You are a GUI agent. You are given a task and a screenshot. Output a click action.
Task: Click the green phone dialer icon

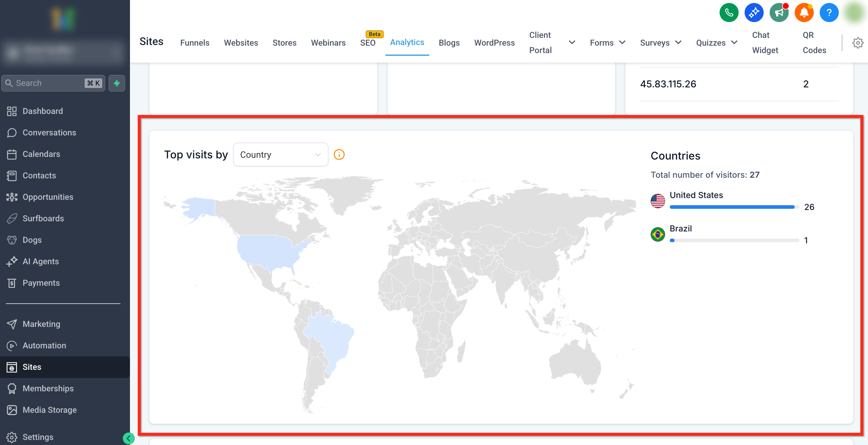(x=728, y=13)
